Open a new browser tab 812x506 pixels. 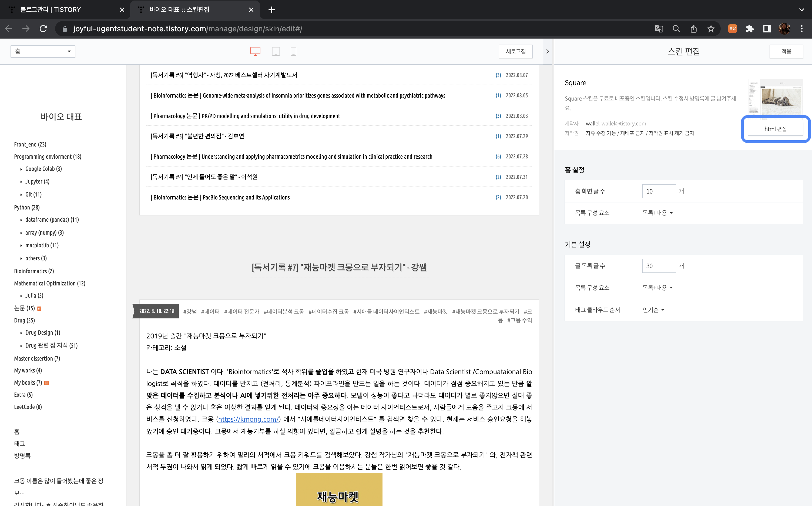[271, 9]
